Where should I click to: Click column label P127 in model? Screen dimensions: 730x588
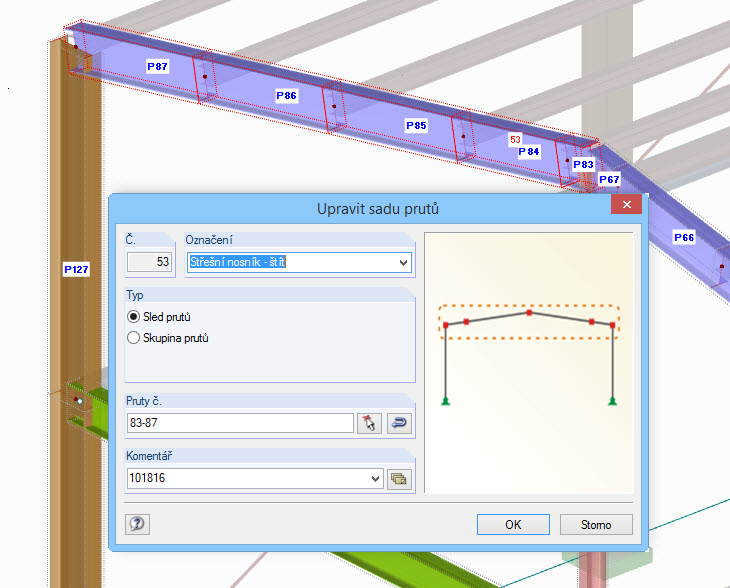(76, 269)
